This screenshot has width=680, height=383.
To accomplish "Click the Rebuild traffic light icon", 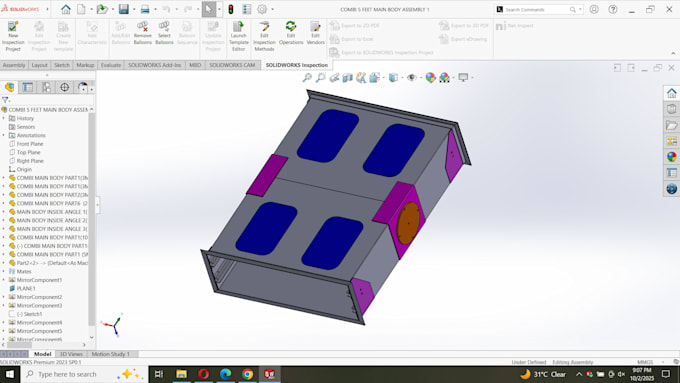I will tap(231, 9).
